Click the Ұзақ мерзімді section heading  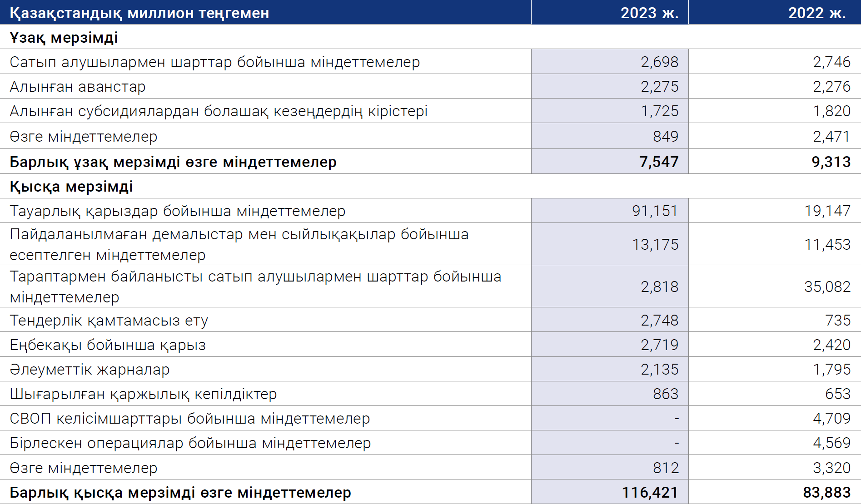tap(64, 37)
